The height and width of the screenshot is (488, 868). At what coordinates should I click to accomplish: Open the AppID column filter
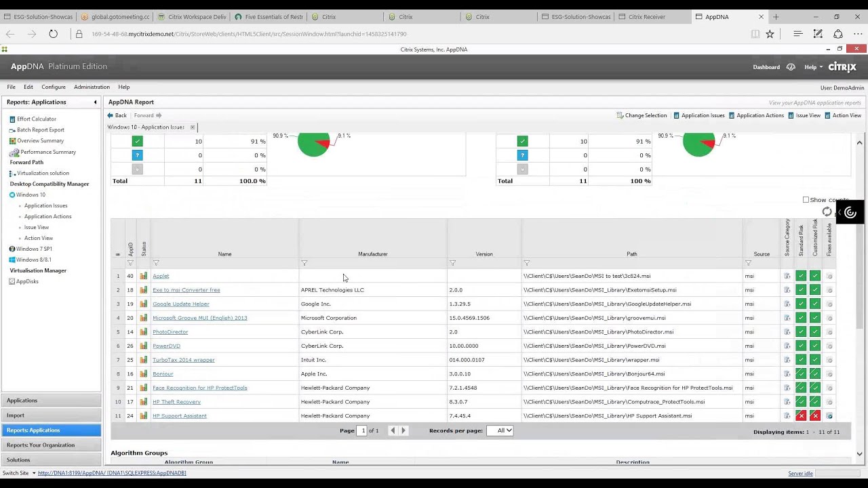pyautogui.click(x=130, y=263)
